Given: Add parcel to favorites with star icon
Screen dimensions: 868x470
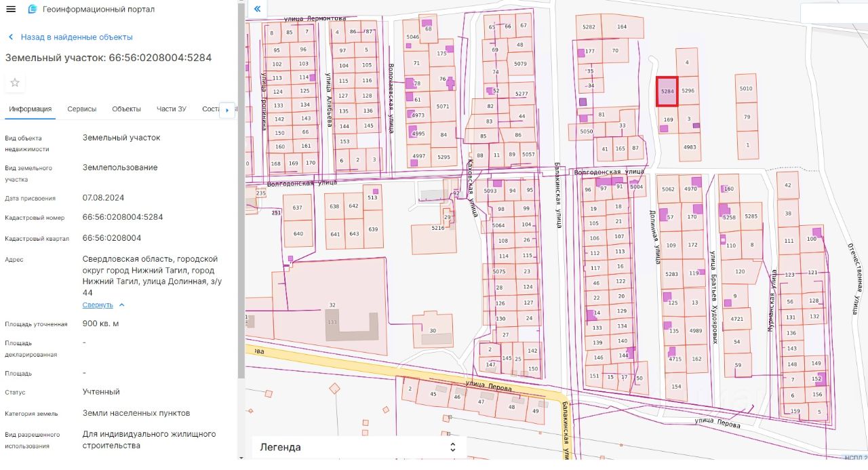Looking at the screenshot, I should tap(15, 83).
